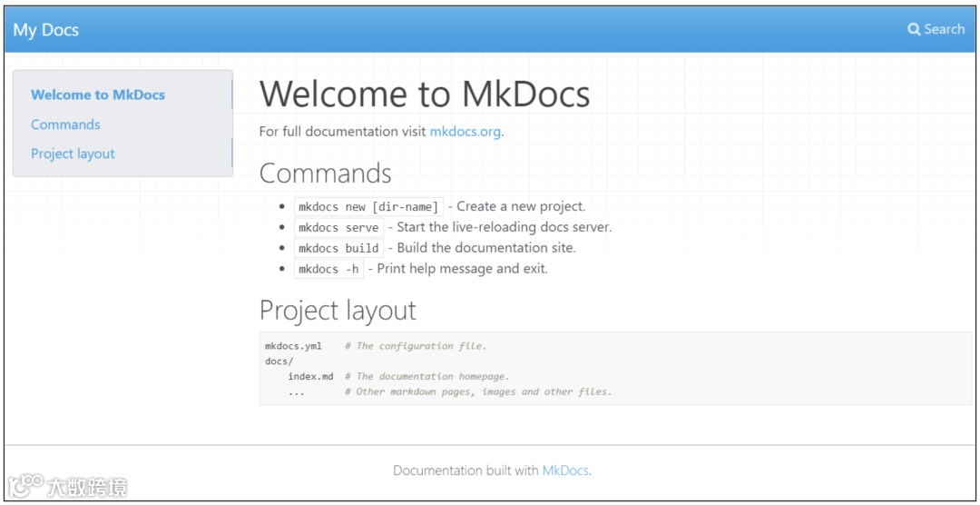980x505 pixels.
Task: Click the mkdocs serve code snippet
Action: (x=338, y=228)
